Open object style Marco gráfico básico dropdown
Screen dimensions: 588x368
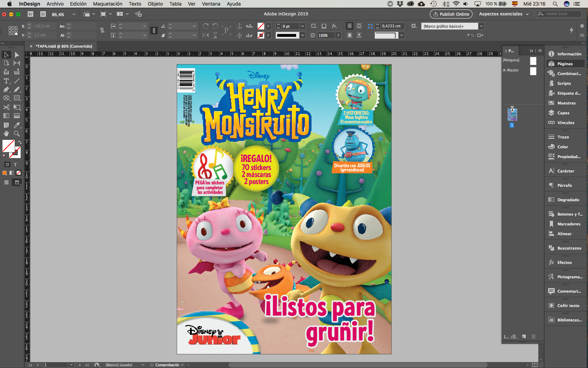[x=482, y=26]
